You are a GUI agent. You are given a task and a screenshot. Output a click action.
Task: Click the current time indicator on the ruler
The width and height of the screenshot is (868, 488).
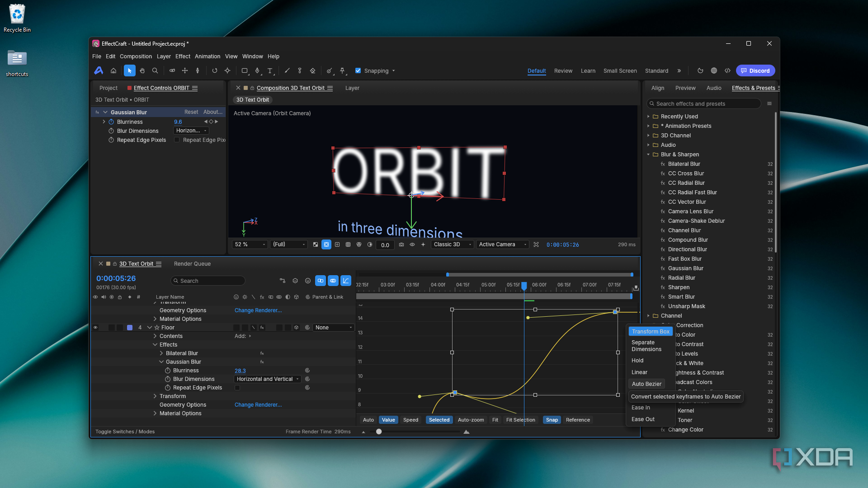[x=524, y=286]
